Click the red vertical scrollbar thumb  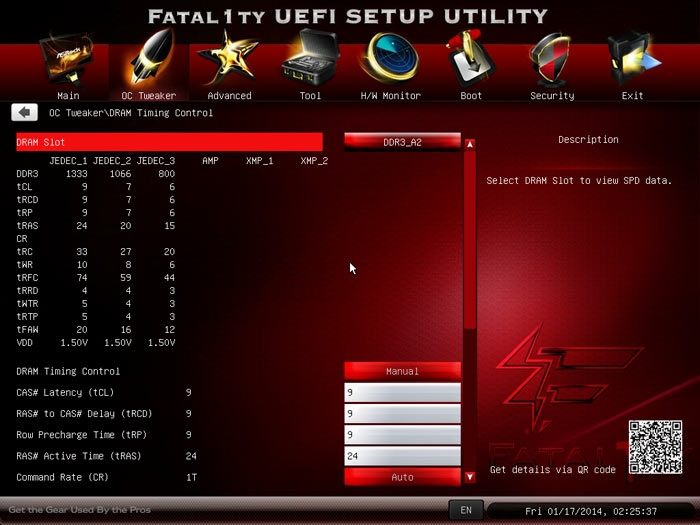470,240
